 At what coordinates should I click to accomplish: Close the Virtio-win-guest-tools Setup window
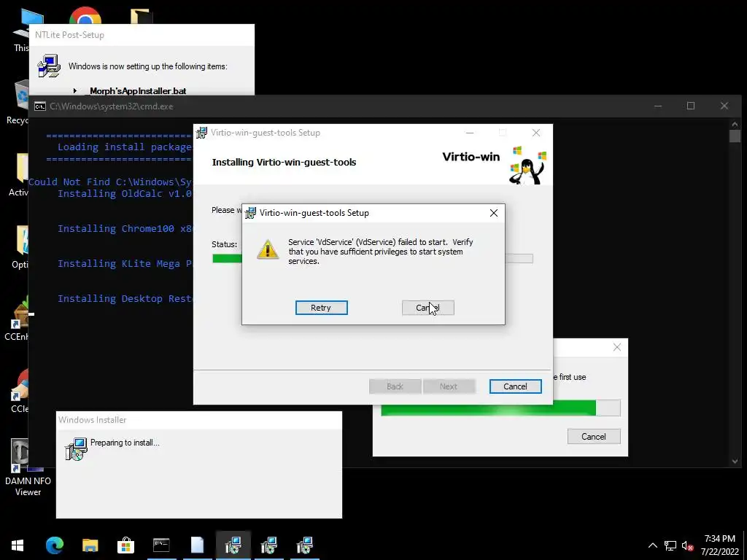[x=536, y=133]
